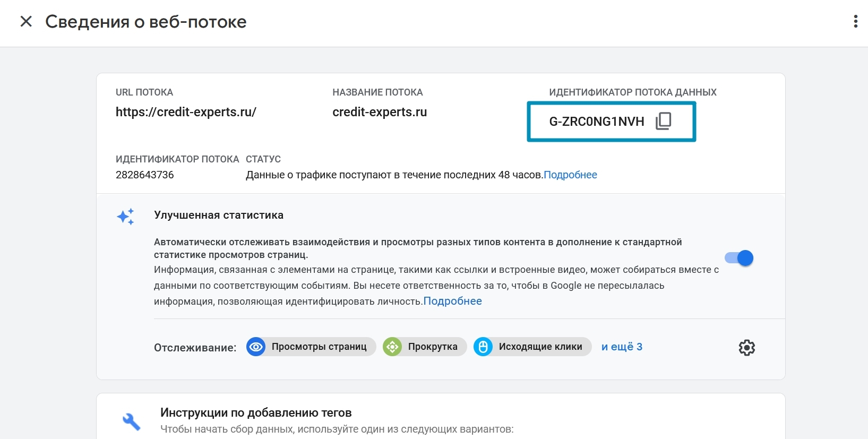Click stream URL https://credit-experts.ru/

coord(186,112)
